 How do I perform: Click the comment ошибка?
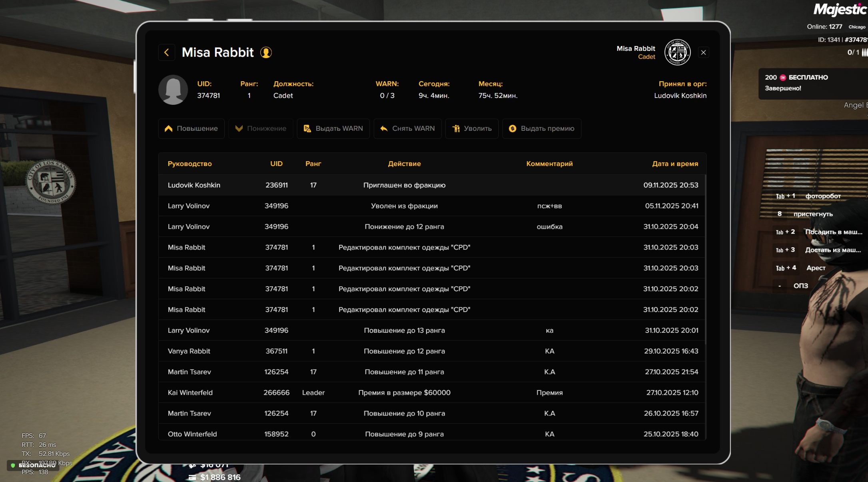click(x=549, y=227)
